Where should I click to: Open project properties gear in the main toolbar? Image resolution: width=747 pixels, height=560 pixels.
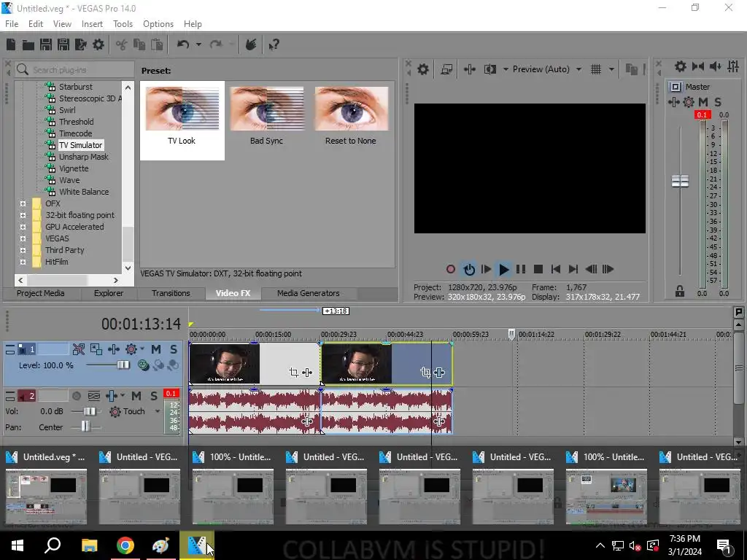click(98, 44)
